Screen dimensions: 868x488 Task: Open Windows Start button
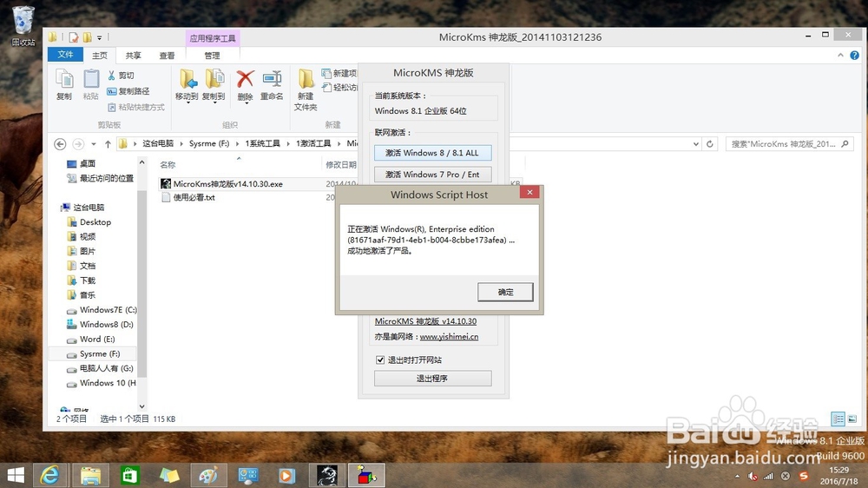click(16, 475)
